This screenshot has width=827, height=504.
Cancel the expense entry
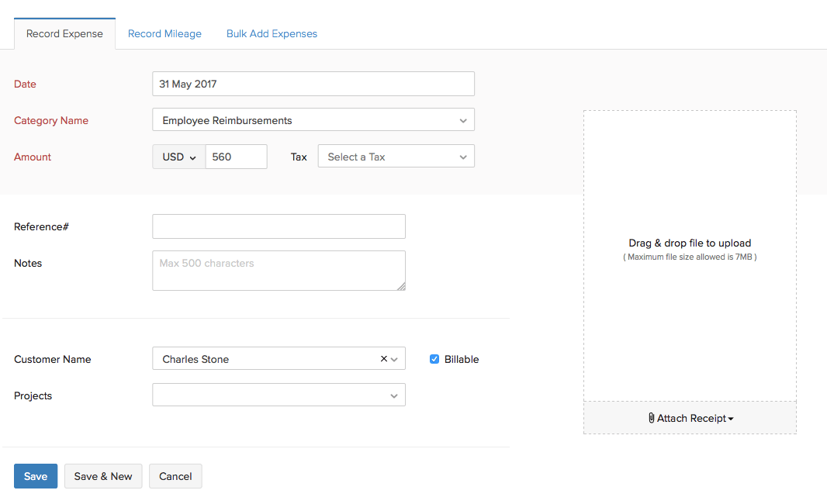coord(175,476)
